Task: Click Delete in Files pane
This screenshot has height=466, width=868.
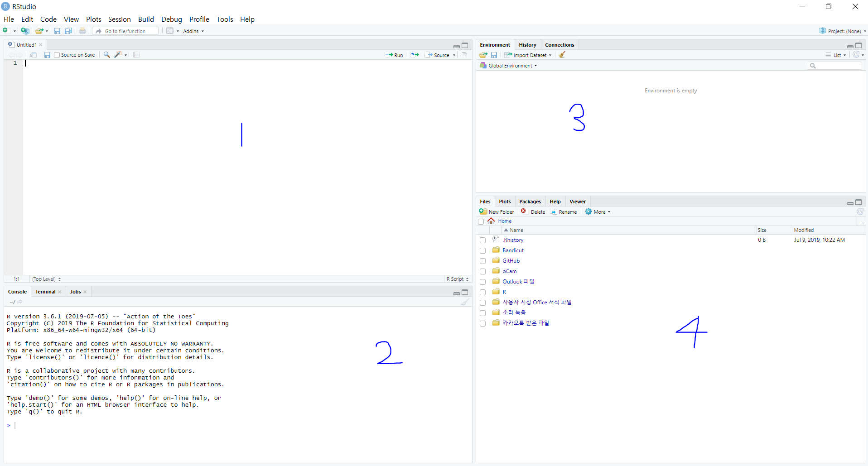Action: (x=533, y=211)
